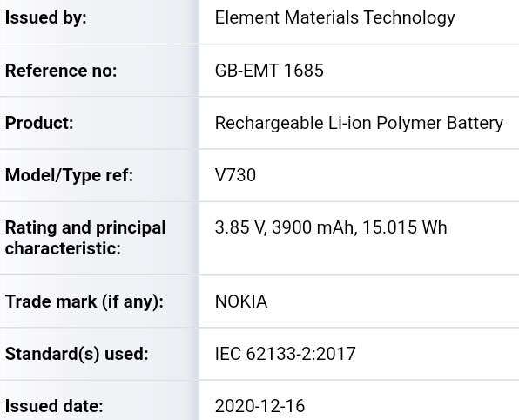The width and height of the screenshot is (519, 420).
Task: Select reference number GB-EMT 1685
Action: point(269,71)
